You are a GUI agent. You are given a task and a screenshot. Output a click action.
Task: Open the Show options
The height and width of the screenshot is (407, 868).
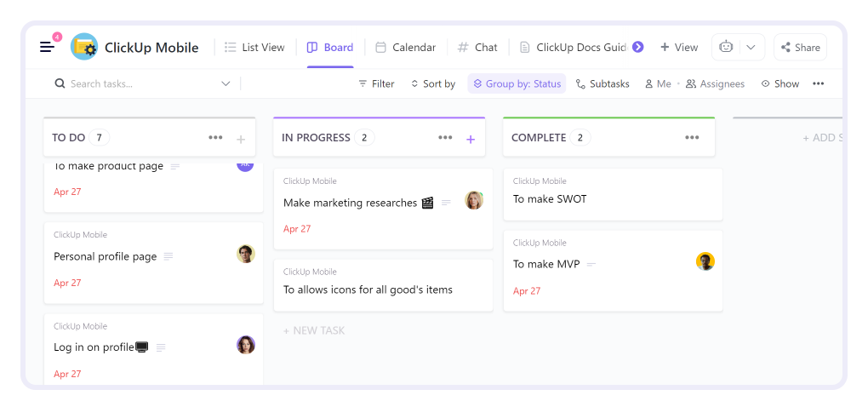point(780,83)
